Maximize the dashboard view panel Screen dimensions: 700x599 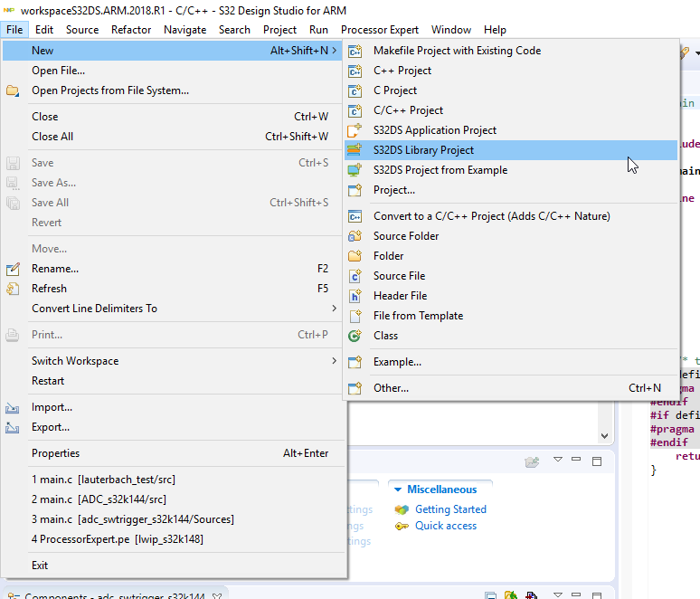(x=596, y=461)
